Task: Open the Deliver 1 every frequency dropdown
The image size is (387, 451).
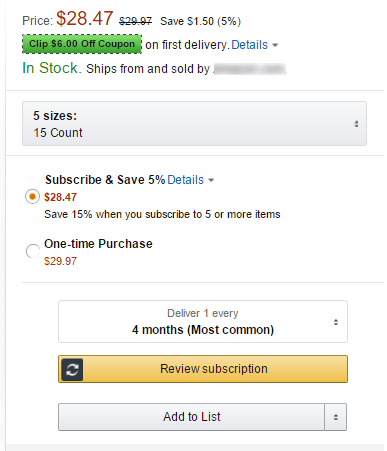Action: 203,322
